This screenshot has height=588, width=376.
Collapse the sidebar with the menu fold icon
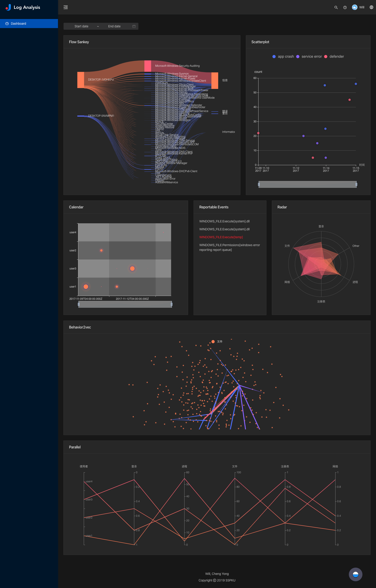pyautogui.click(x=65, y=7)
